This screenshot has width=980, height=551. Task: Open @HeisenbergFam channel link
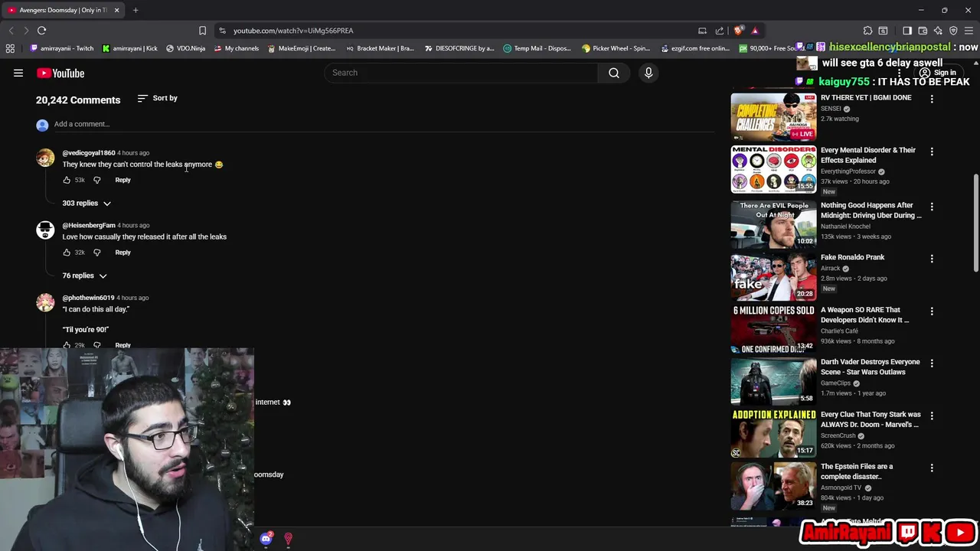point(89,226)
